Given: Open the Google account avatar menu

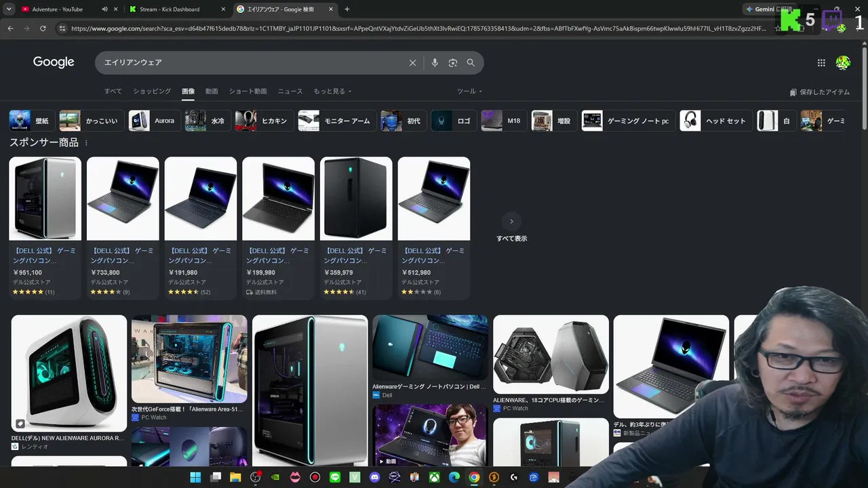Looking at the screenshot, I should (x=843, y=62).
